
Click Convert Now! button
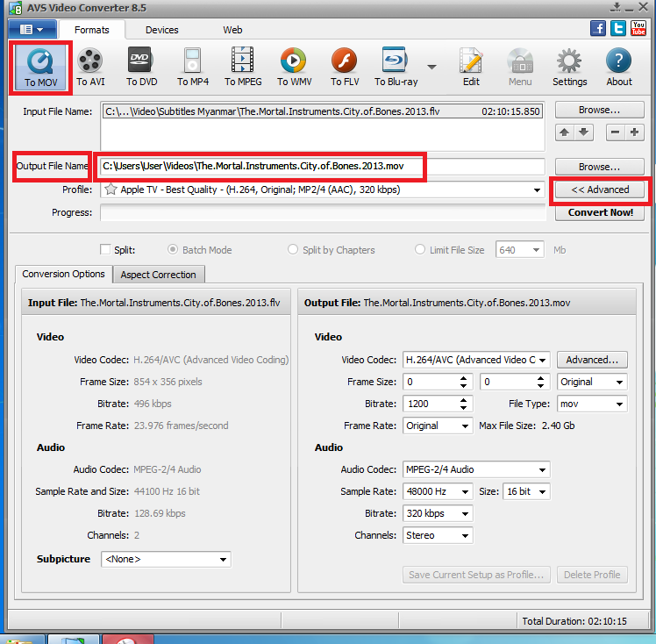600,212
